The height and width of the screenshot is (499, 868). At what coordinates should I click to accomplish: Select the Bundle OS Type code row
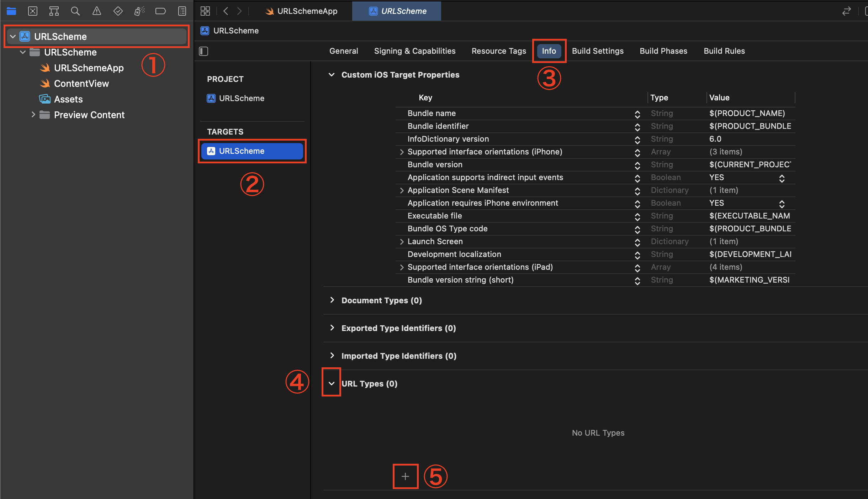[595, 229]
